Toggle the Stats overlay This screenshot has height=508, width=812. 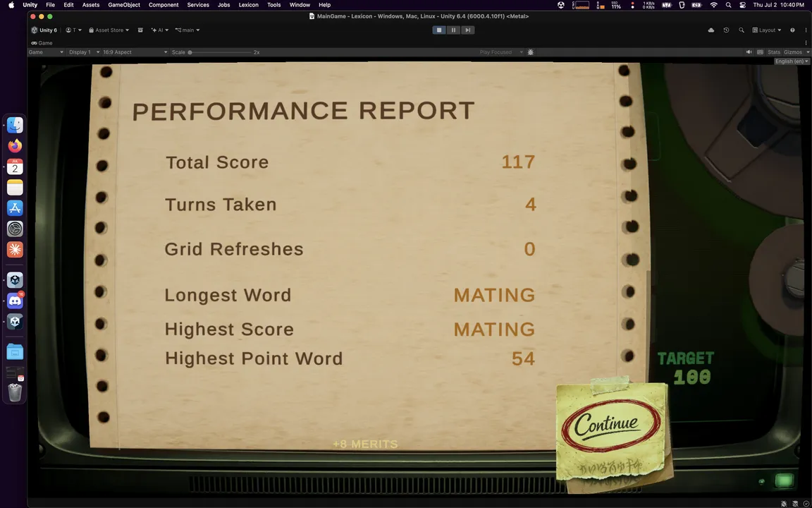tap(774, 52)
